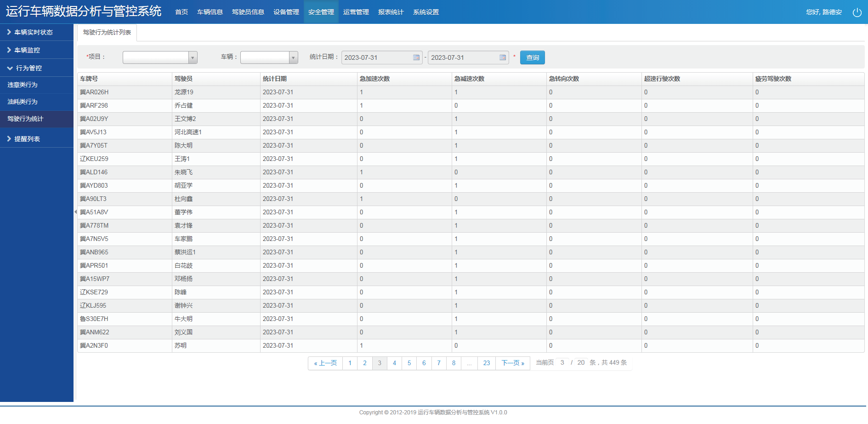The height and width of the screenshot is (424, 868).
Task: Open the 安全管理 top menu
Action: [321, 12]
